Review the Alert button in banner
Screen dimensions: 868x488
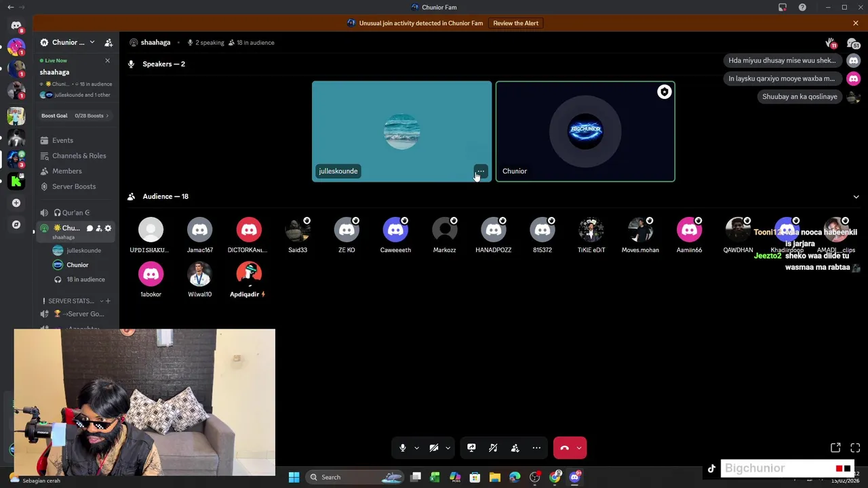[x=516, y=23]
